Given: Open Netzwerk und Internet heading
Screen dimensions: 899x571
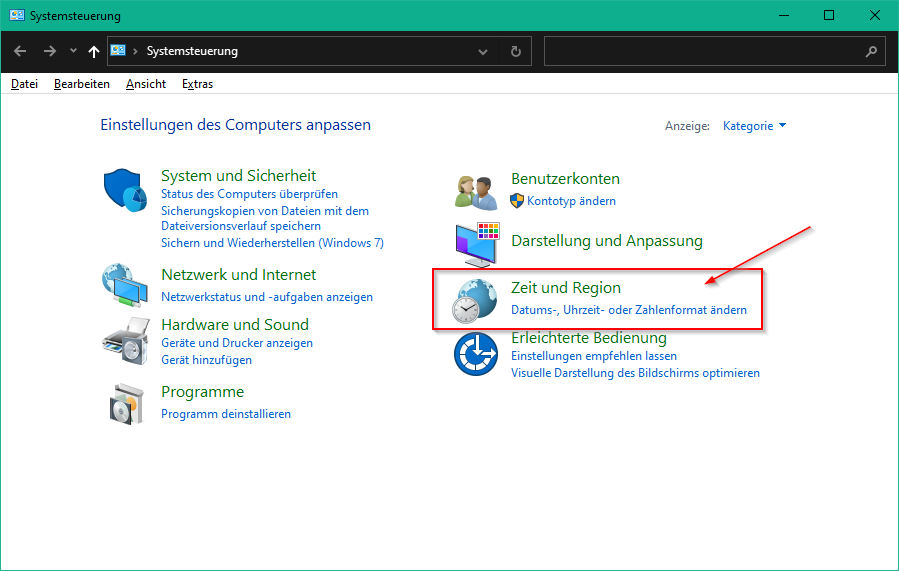Looking at the screenshot, I should pos(239,275).
